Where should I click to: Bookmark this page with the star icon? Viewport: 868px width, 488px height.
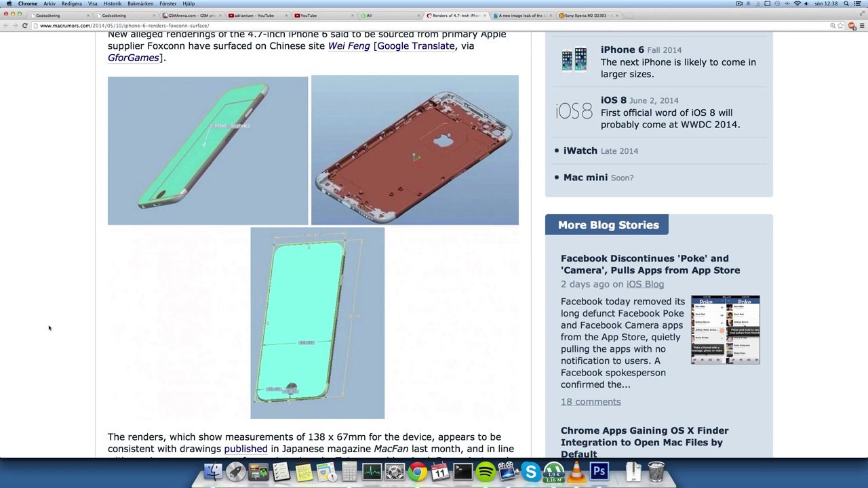[x=840, y=26]
